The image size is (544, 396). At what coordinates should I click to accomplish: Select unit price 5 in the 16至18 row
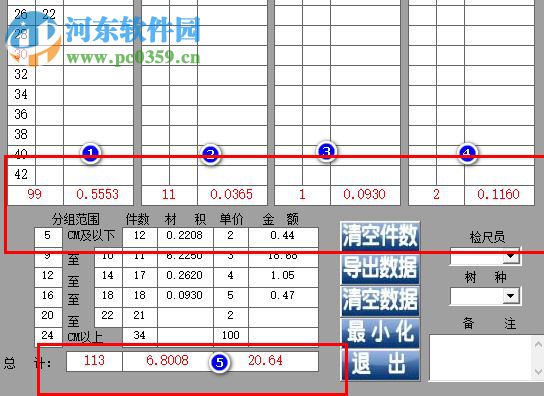[x=231, y=297]
